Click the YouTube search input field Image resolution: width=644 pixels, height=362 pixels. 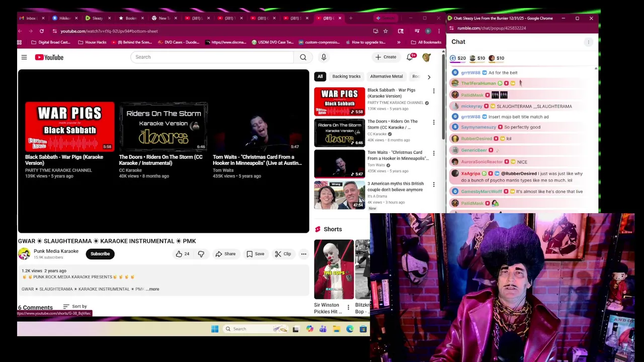[213, 57]
